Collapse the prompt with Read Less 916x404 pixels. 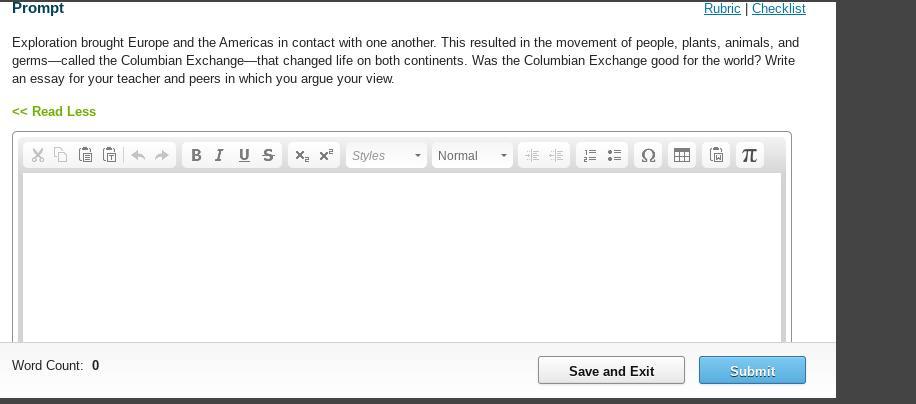pos(54,111)
